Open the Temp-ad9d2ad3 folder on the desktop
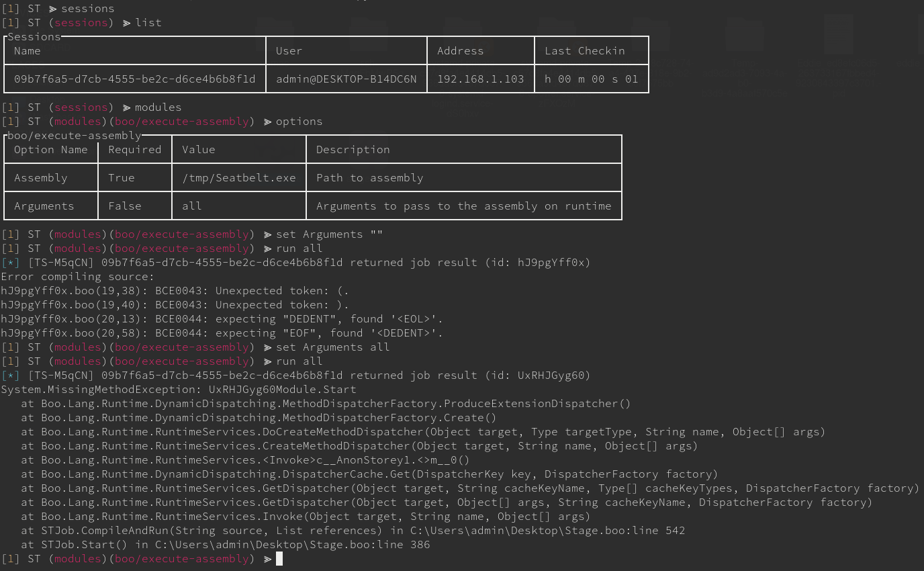The height and width of the screenshot is (571, 924). (x=745, y=34)
